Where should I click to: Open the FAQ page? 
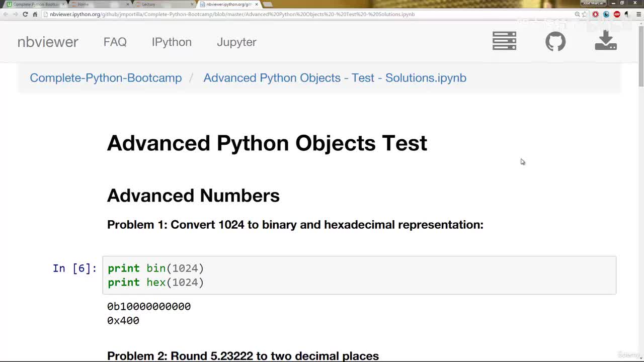point(115,42)
